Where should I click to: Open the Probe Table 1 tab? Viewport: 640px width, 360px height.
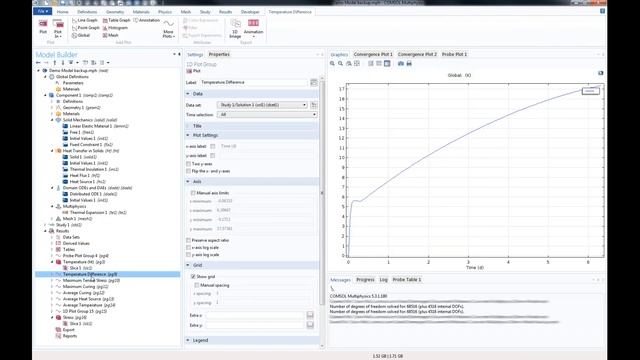[x=407, y=280]
